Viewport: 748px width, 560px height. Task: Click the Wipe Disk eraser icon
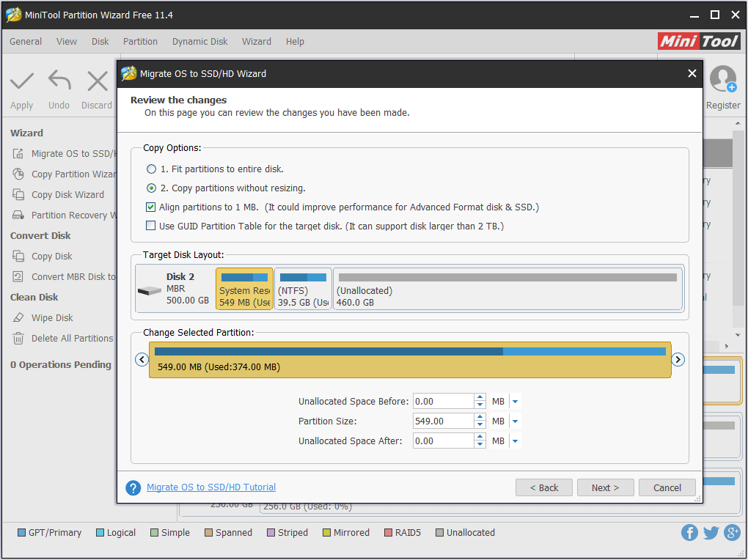[18, 318]
